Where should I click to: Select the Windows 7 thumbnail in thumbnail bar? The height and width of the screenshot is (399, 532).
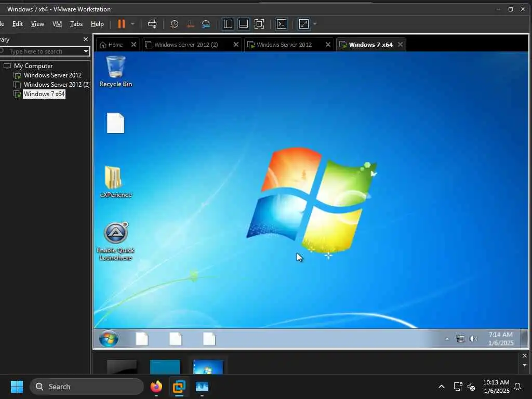pos(208,367)
